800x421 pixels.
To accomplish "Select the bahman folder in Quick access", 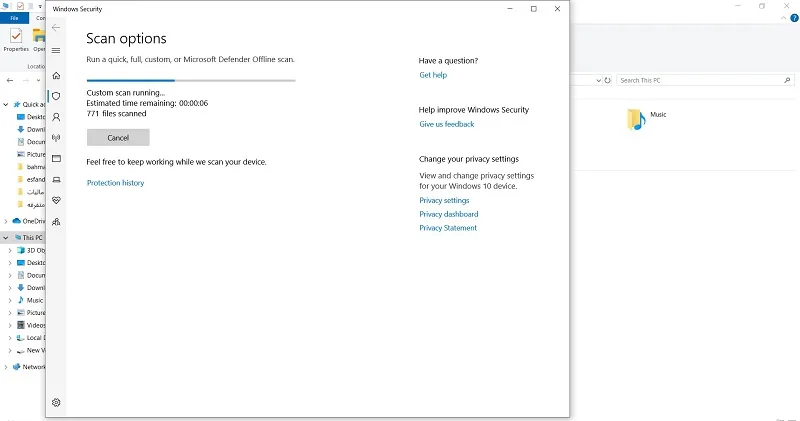I will click(31, 167).
